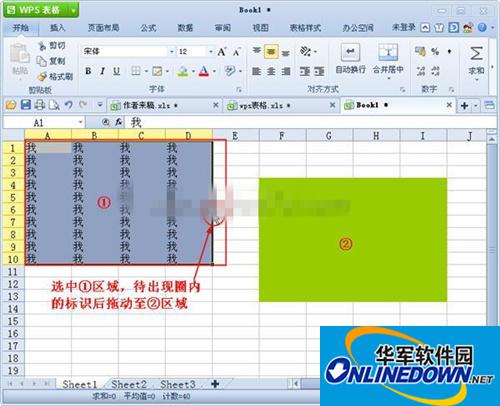
Task: Click the clear formatting eraser icon
Action: click(x=230, y=71)
